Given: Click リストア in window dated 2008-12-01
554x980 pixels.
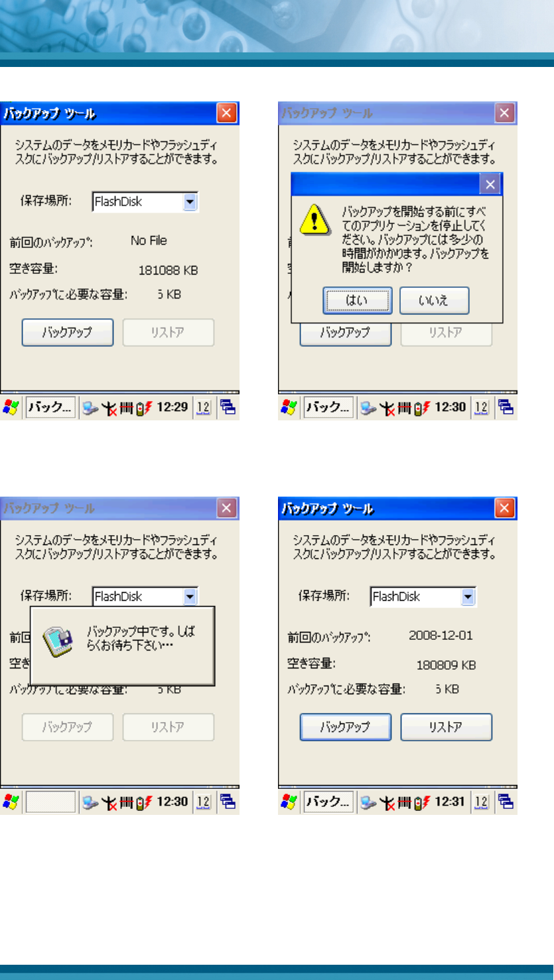Looking at the screenshot, I should 447,727.
